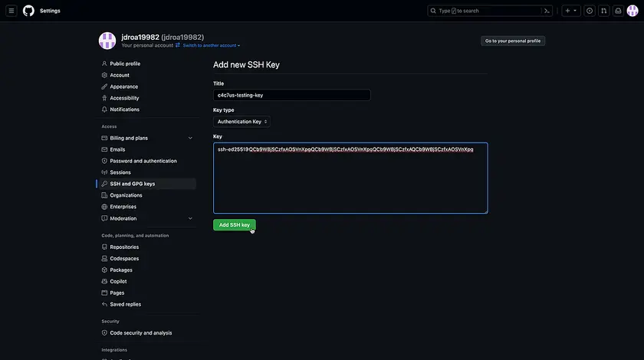Expand the Billing and plans chevron
644x360 pixels.
point(190,138)
